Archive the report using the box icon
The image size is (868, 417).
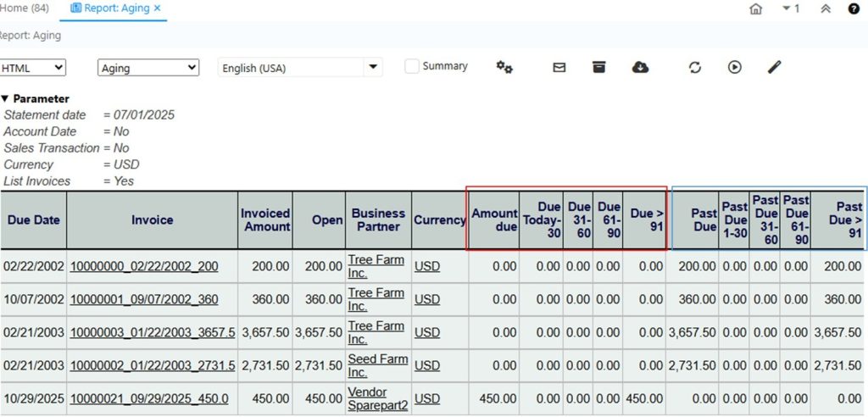(599, 68)
